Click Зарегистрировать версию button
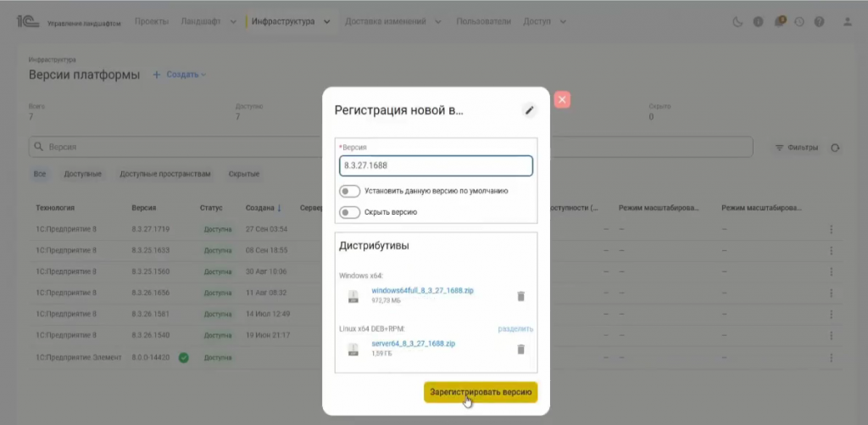The width and height of the screenshot is (868, 425). pos(481,392)
